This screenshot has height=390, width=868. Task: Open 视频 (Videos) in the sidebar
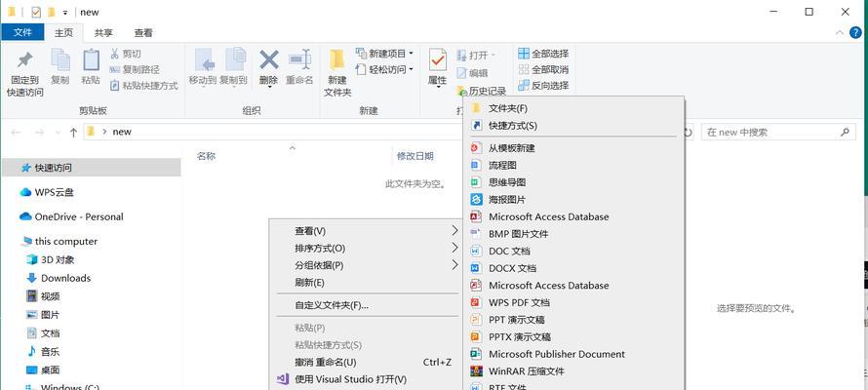(43, 296)
